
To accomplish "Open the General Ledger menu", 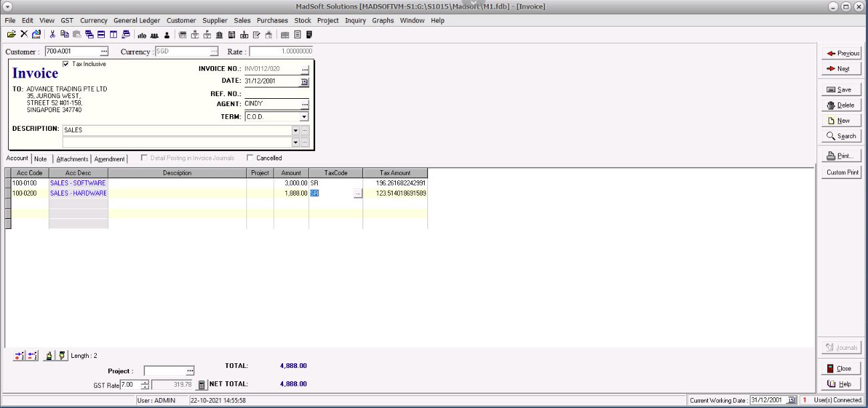I will [137, 21].
